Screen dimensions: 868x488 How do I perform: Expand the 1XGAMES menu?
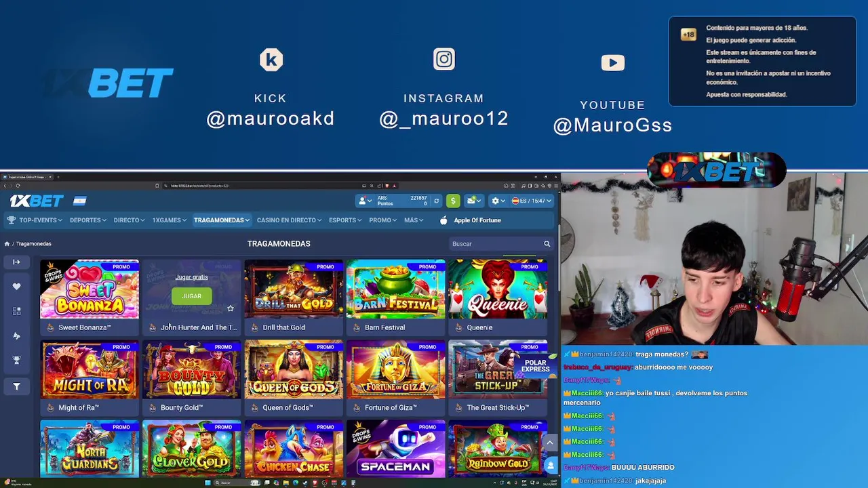pyautogui.click(x=170, y=220)
